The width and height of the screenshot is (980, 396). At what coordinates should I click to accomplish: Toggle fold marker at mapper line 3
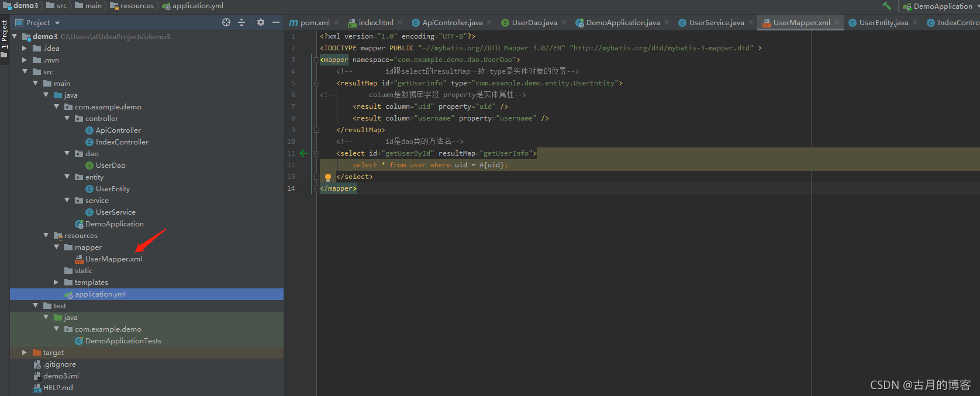[x=316, y=60]
